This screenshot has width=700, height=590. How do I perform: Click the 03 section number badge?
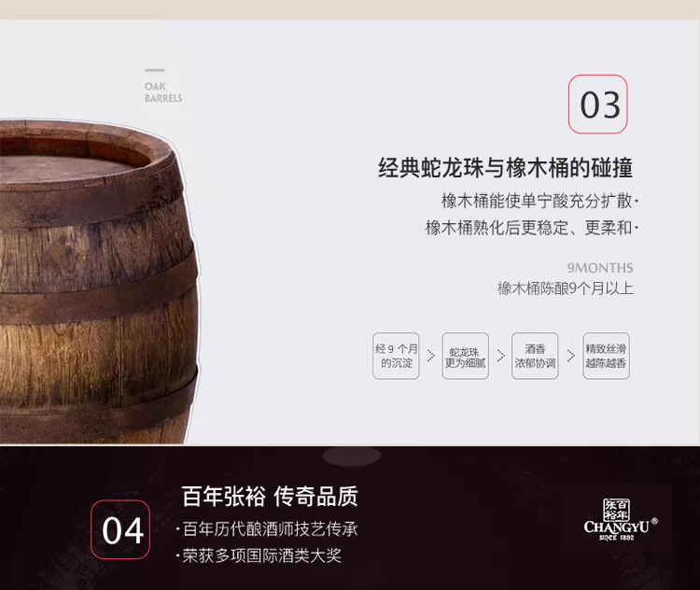597,104
